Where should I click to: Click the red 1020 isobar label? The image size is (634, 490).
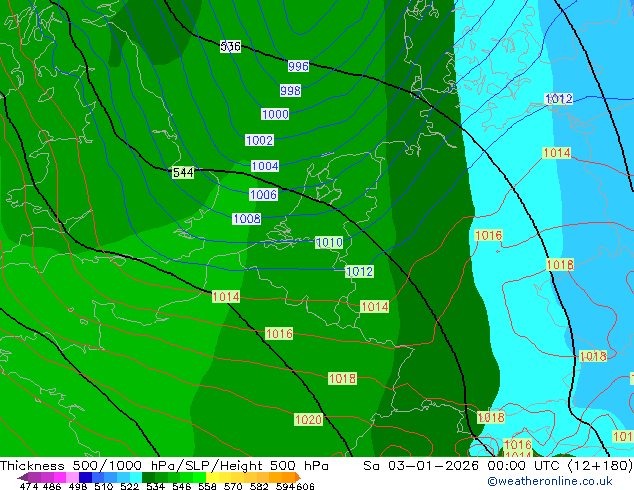[x=309, y=419]
